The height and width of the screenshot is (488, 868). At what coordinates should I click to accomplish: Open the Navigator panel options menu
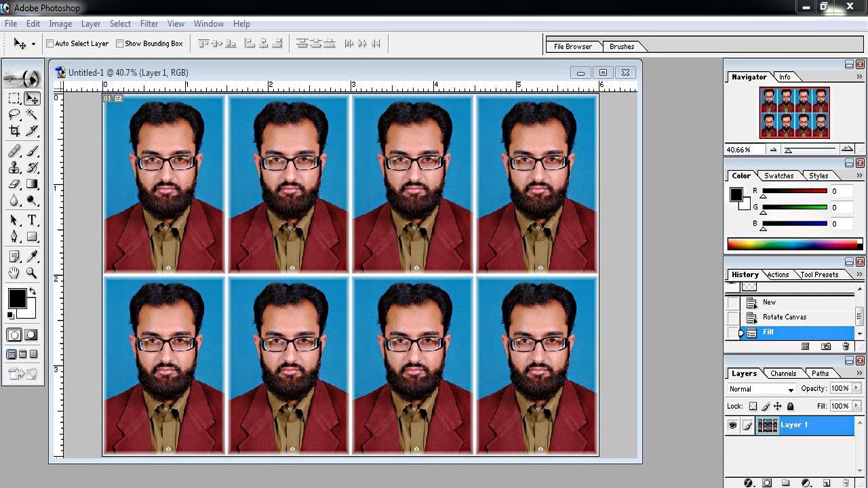860,77
